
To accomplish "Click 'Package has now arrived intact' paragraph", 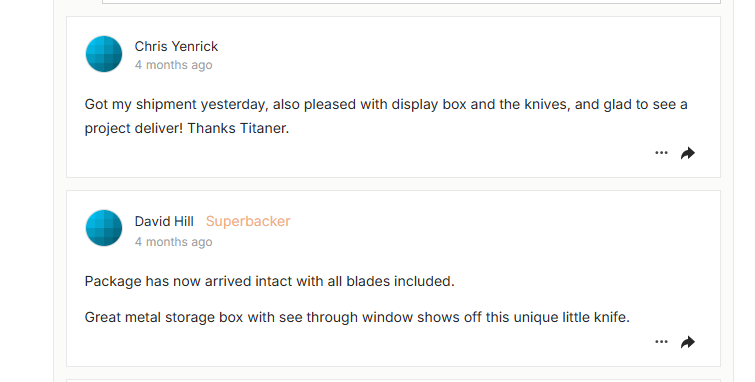I will (270, 281).
